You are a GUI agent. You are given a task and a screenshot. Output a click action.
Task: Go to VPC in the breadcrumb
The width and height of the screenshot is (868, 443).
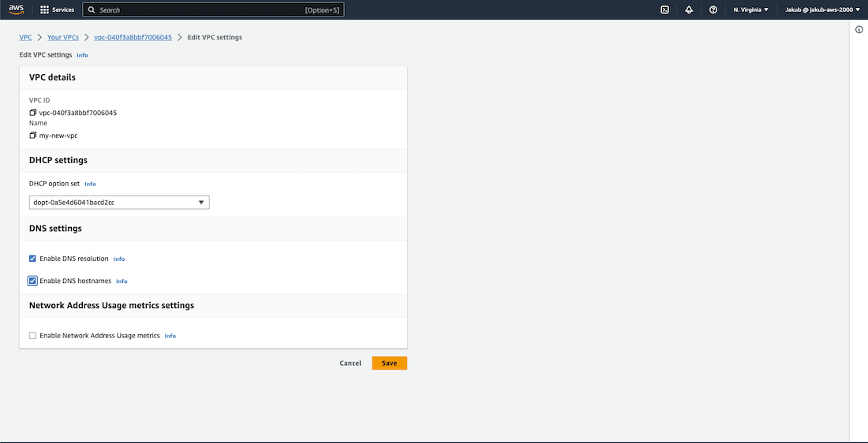pyautogui.click(x=25, y=37)
